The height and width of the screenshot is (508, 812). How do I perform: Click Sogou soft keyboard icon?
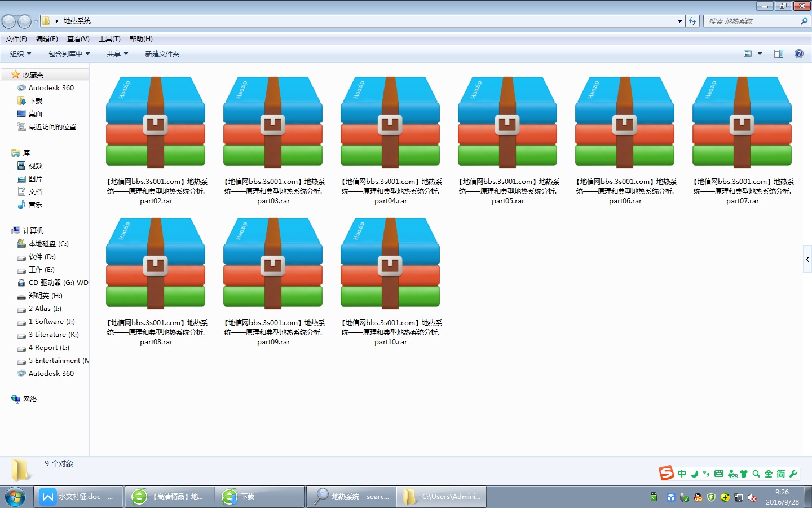coord(719,474)
